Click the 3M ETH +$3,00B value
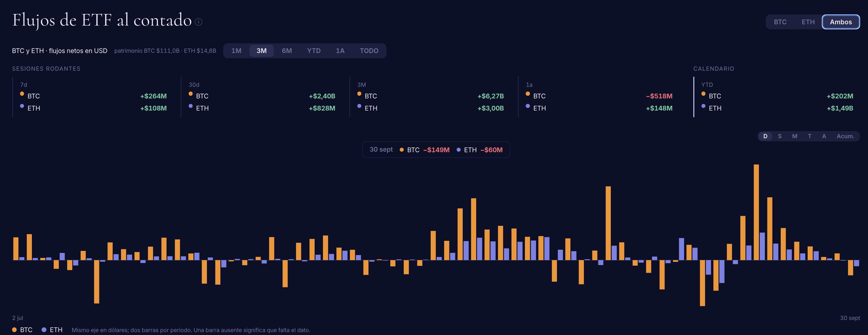 point(491,108)
